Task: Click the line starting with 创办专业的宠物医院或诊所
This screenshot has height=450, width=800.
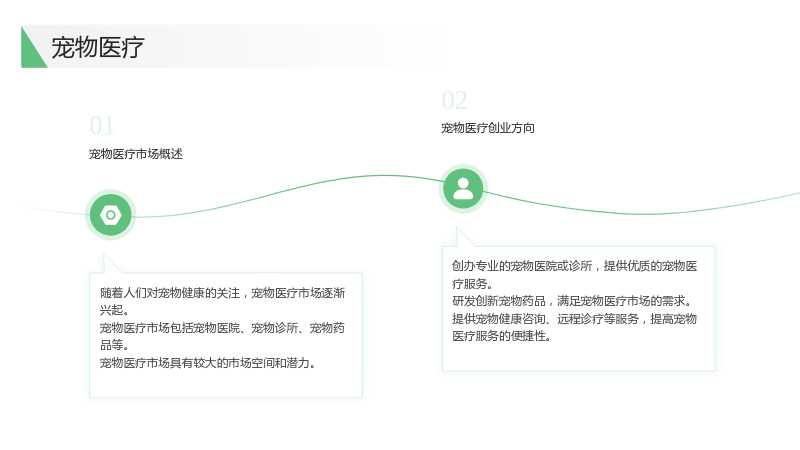Action: point(574,266)
